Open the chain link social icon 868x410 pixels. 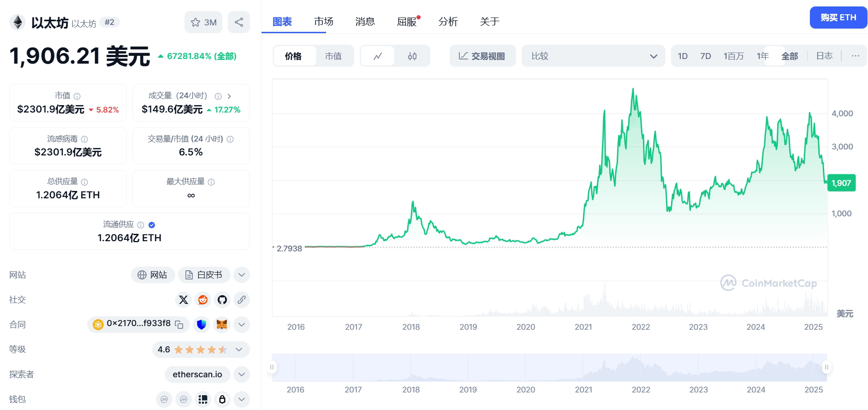(x=242, y=300)
